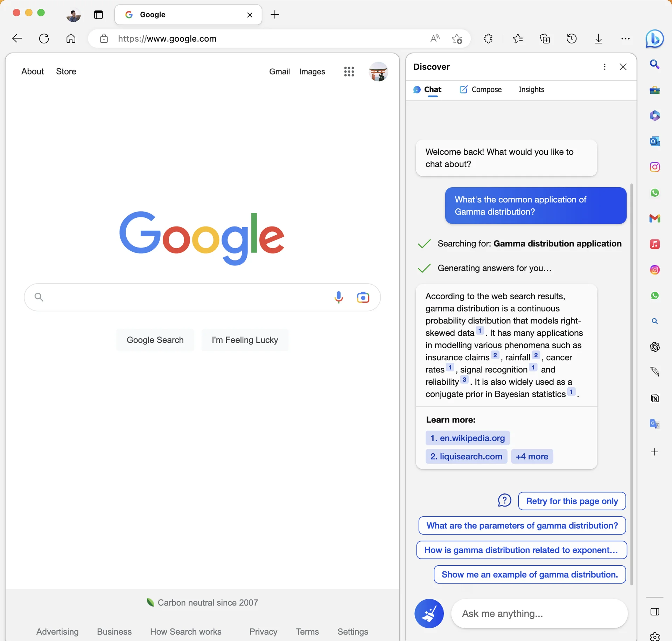The width and height of the screenshot is (672, 641).
Task: Open Edge favorites star list
Action: (518, 39)
